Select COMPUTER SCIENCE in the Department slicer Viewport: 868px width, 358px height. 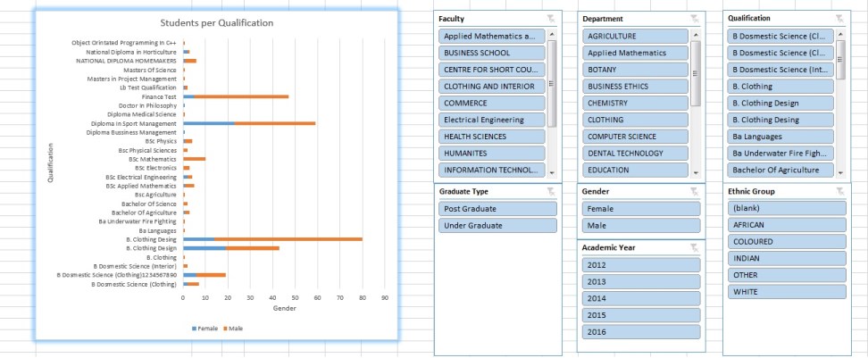636,137
